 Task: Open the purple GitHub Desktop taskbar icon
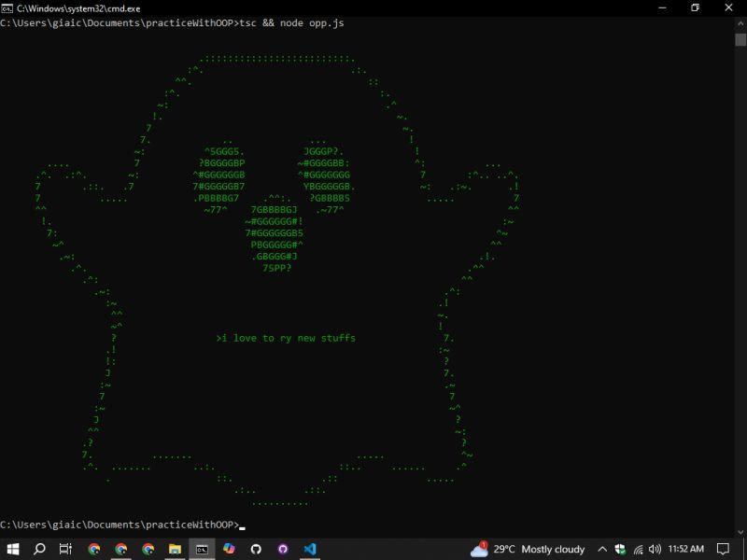283,549
